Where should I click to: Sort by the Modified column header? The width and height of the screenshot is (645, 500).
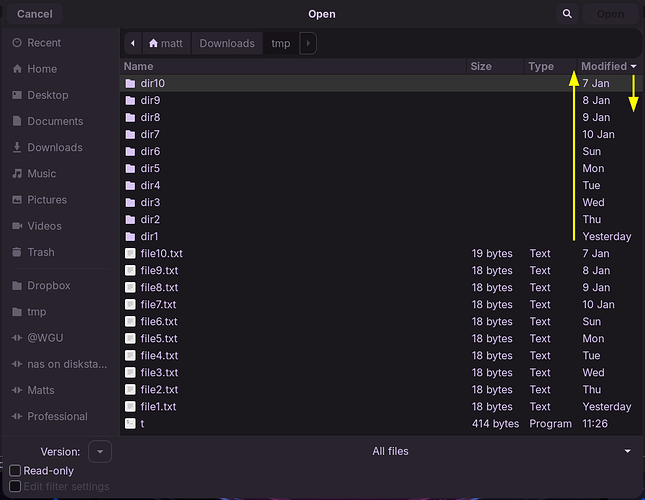[604, 66]
